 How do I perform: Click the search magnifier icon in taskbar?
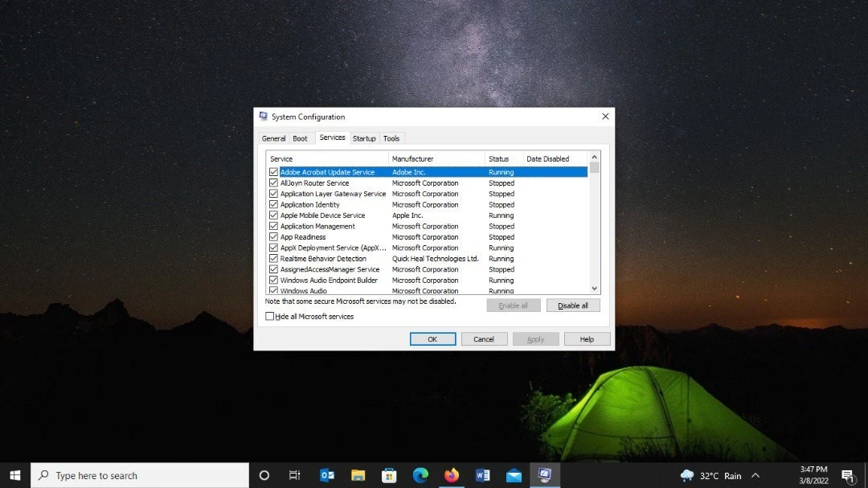coord(43,475)
